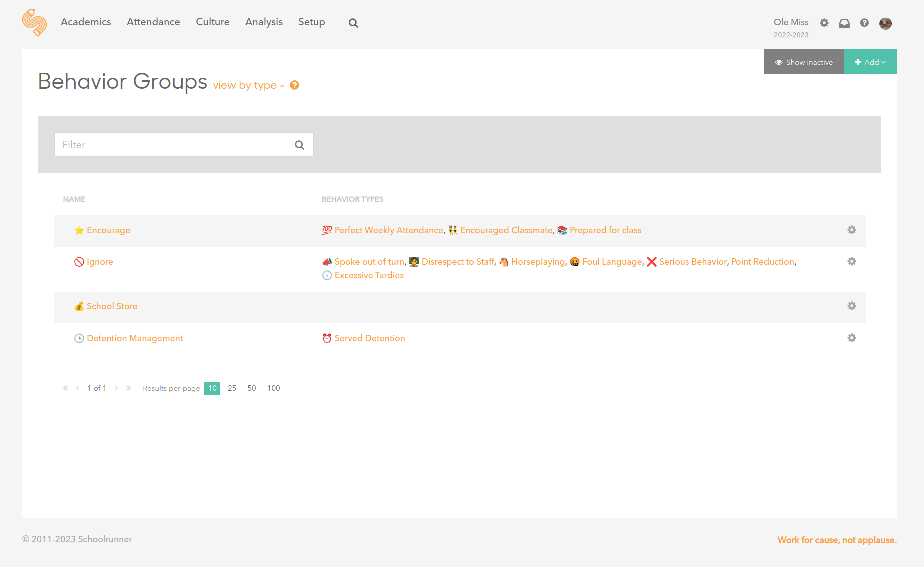Viewport: 924px width, 567px height.
Task: Set results per page to 100
Action: click(273, 388)
